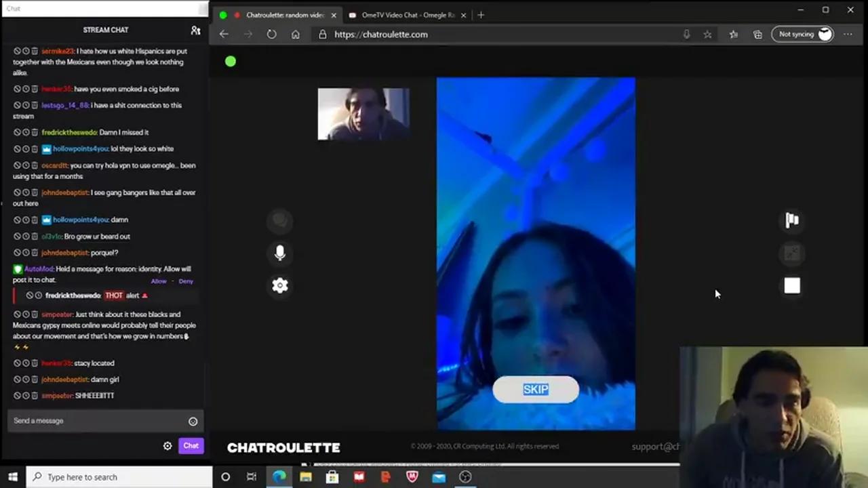The height and width of the screenshot is (488, 868).
Task: Mute the microphone on Chatroulette
Action: 279,253
